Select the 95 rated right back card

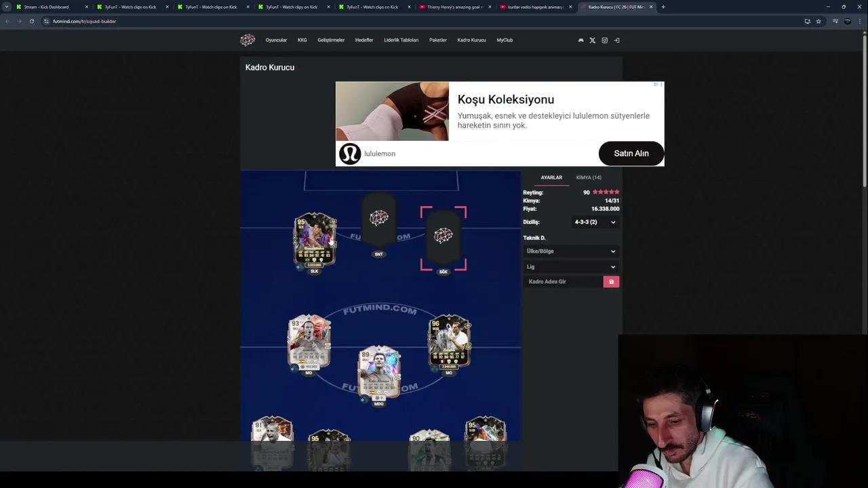[x=486, y=442]
